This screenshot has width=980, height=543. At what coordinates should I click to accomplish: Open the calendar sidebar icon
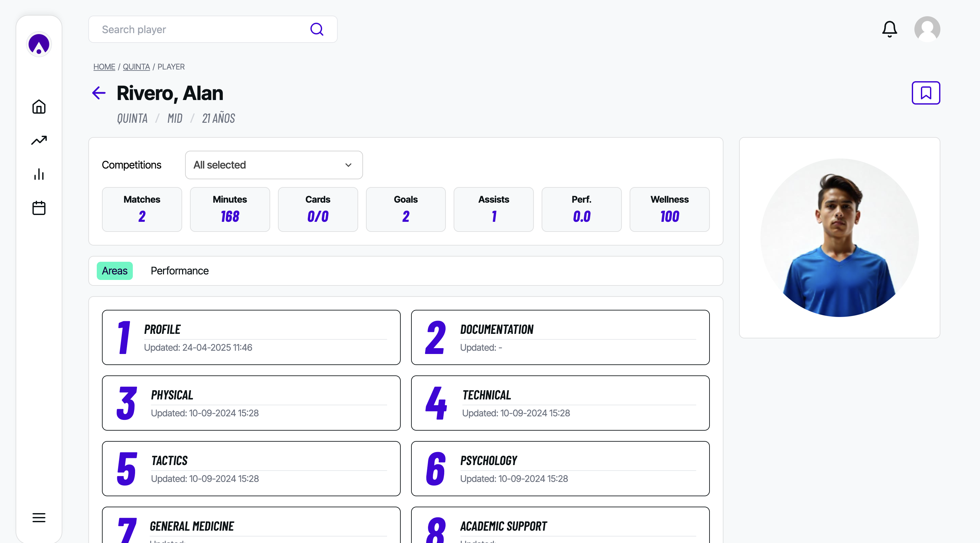coord(39,208)
